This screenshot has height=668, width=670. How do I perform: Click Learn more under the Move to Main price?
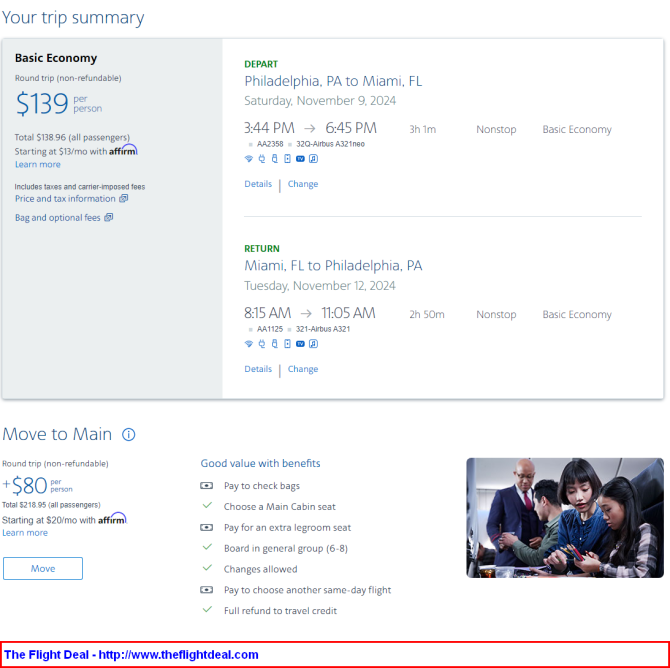(25, 533)
